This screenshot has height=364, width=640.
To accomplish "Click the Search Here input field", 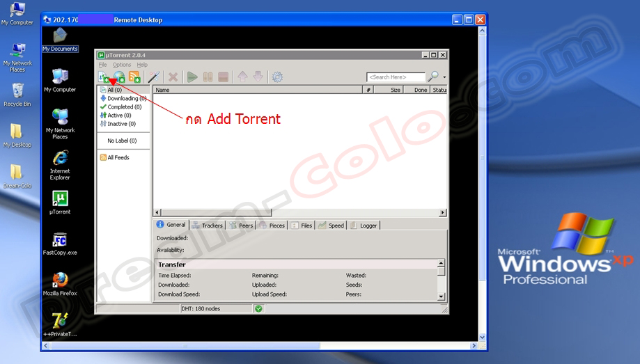I will tap(396, 77).
